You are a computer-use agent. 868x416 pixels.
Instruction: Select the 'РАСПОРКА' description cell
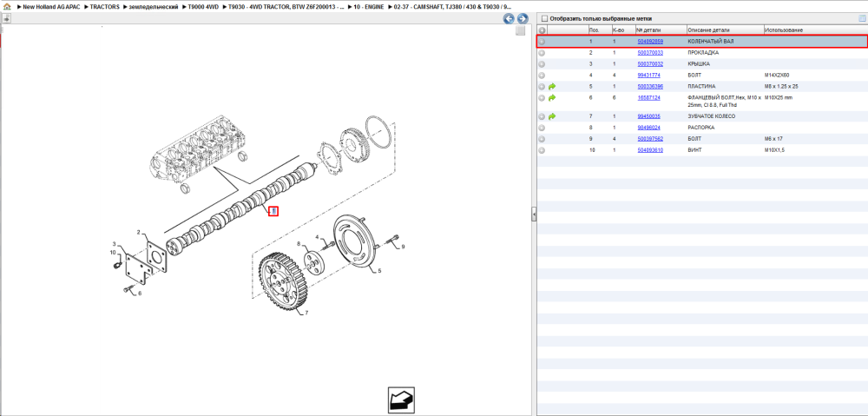(x=700, y=128)
